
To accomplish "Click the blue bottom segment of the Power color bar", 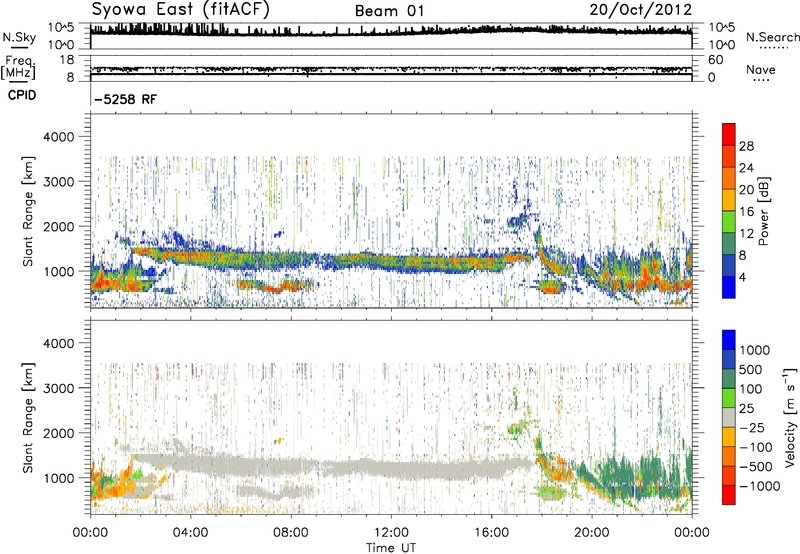I will click(x=729, y=287).
